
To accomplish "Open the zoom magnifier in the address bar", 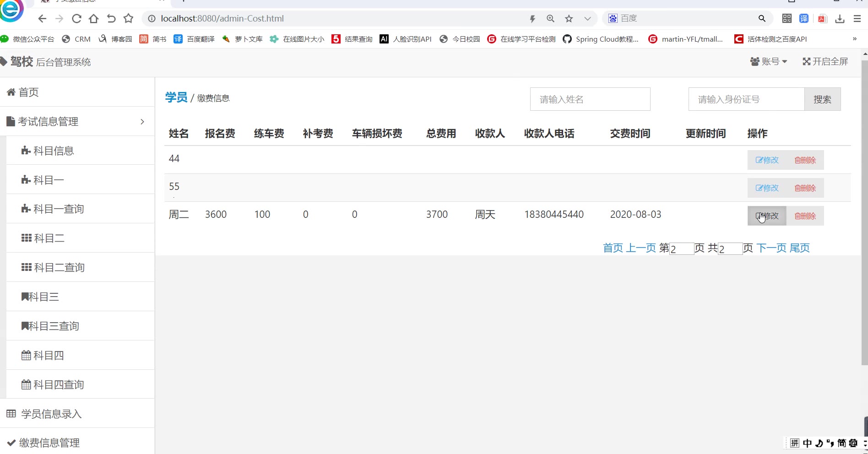I will point(550,19).
